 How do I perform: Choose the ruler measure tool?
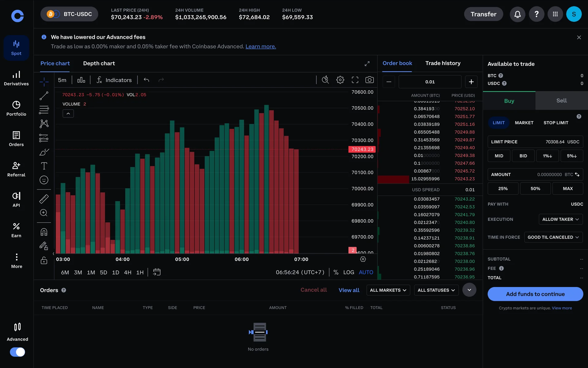click(x=44, y=199)
